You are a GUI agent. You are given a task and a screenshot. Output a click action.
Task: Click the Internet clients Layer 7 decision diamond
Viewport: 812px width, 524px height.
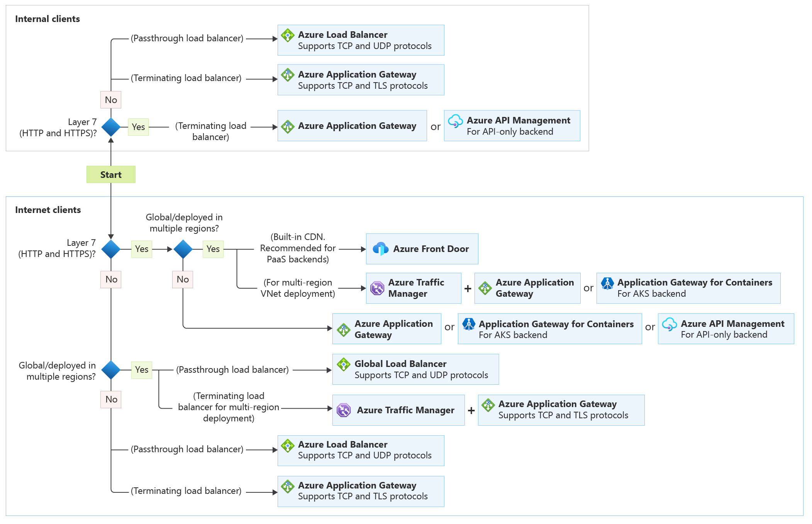(x=111, y=249)
